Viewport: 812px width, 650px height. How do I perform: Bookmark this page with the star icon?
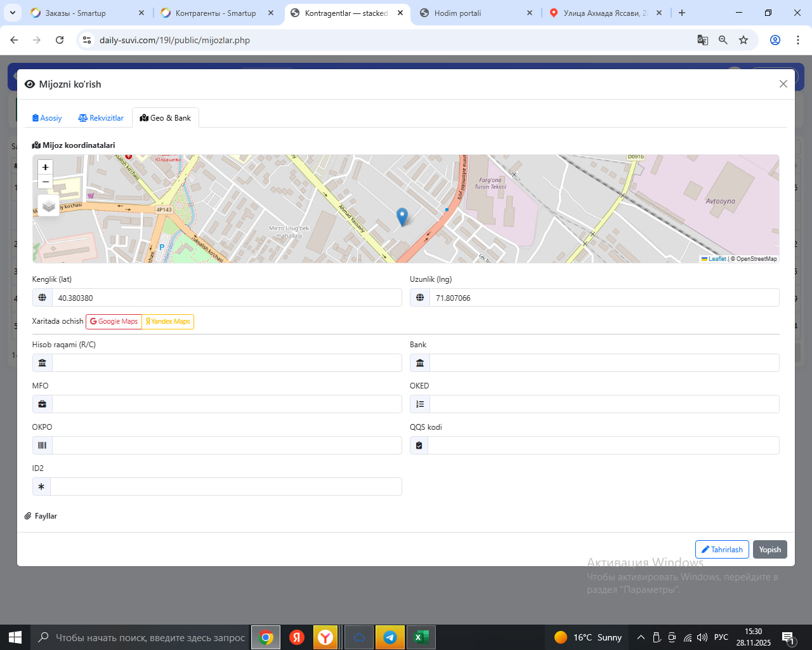[x=743, y=40]
